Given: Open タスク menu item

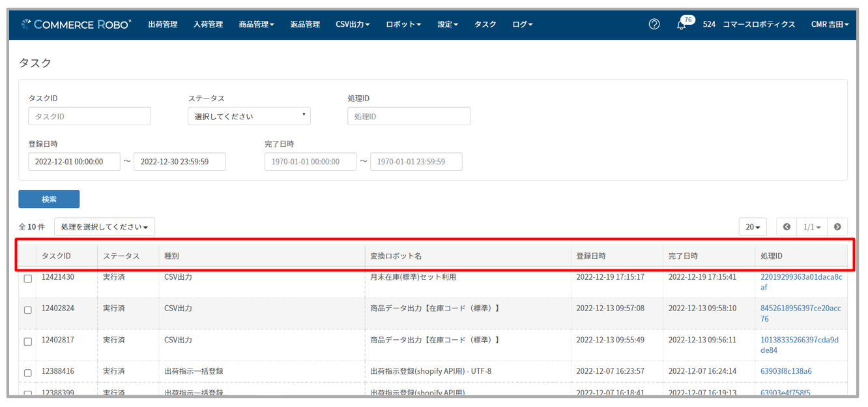Looking at the screenshot, I should click(x=485, y=24).
